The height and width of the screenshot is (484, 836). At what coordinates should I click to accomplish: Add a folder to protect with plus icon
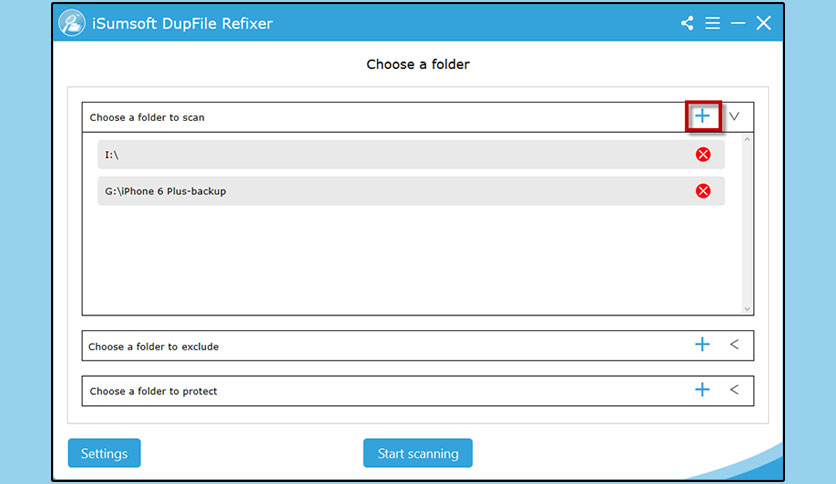[702, 390]
